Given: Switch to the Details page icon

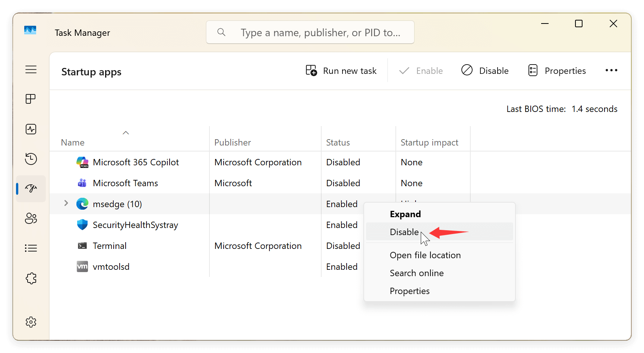Looking at the screenshot, I should [x=31, y=248].
